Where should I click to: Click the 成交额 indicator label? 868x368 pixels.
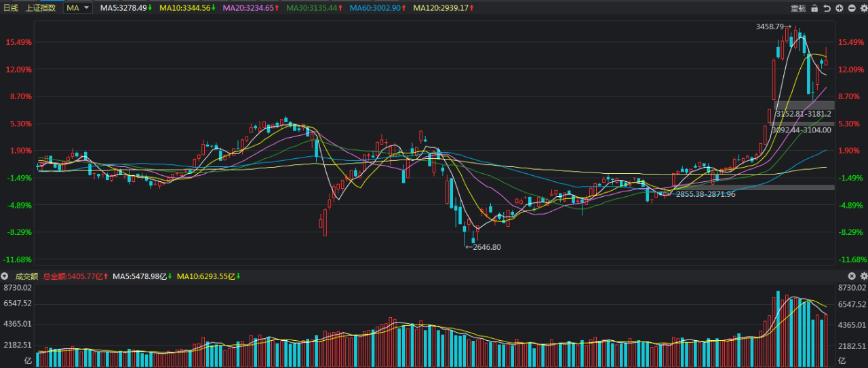(26, 276)
